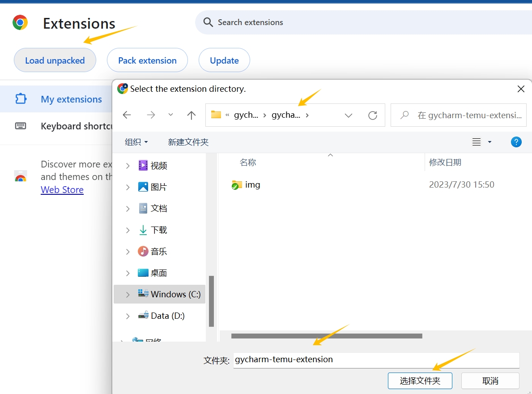Sort by the 修改日期 date column header

pos(445,162)
